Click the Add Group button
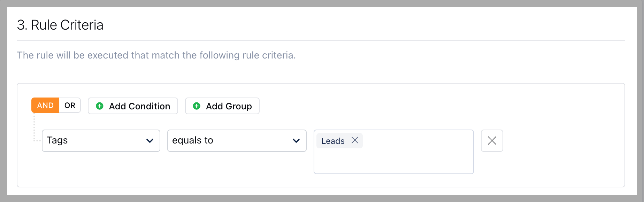Screen dimensions: 644x202 click(222, 106)
